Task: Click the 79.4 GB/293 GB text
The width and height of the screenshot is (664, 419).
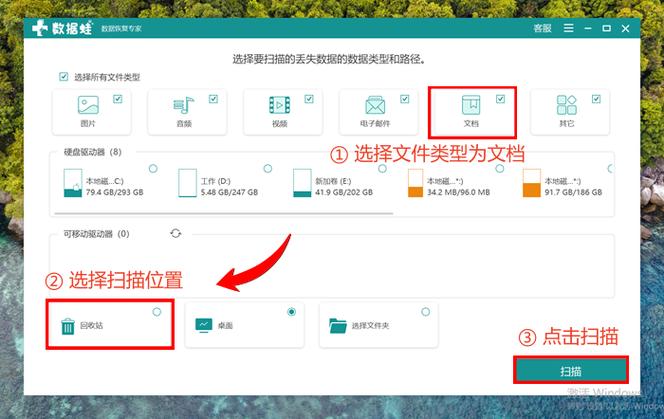Action: point(114,192)
